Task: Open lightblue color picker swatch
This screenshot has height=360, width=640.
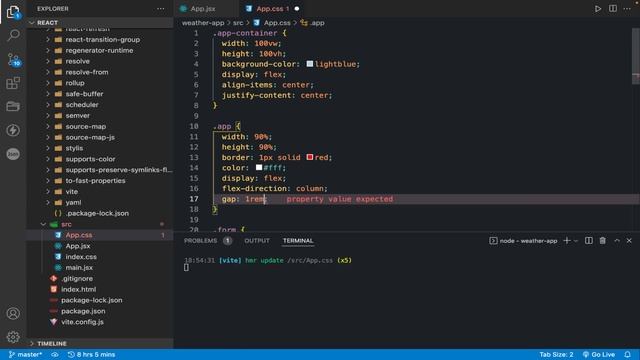Action: coord(310,64)
